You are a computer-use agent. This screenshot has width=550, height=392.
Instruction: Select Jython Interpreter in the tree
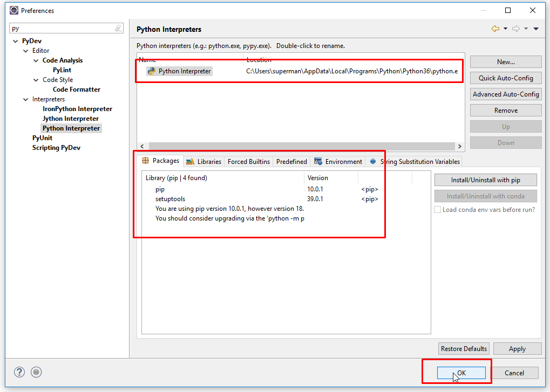[x=71, y=119]
